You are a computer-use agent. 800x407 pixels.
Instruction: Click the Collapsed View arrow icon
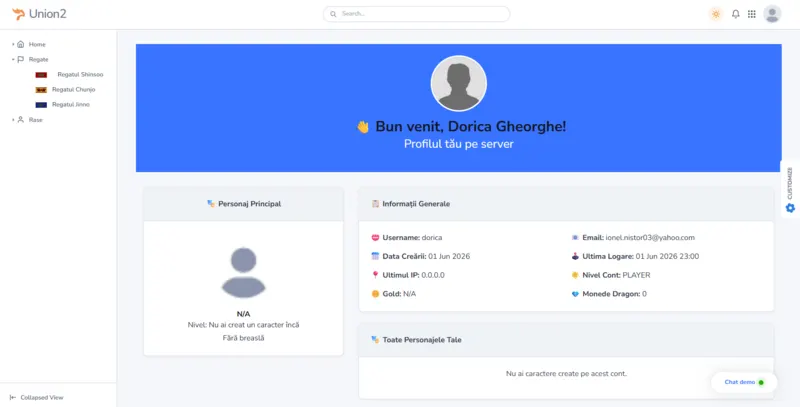[x=13, y=397]
